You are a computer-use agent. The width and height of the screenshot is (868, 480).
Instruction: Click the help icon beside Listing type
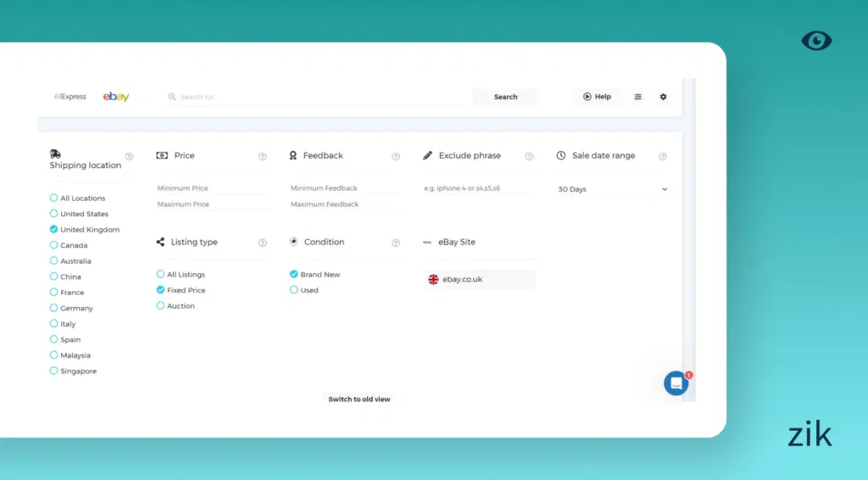263,243
